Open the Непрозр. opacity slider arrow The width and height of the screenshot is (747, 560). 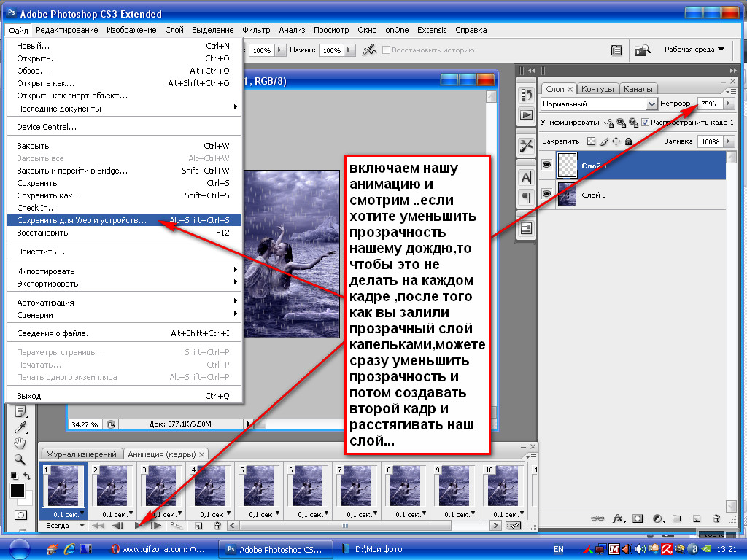tap(729, 104)
